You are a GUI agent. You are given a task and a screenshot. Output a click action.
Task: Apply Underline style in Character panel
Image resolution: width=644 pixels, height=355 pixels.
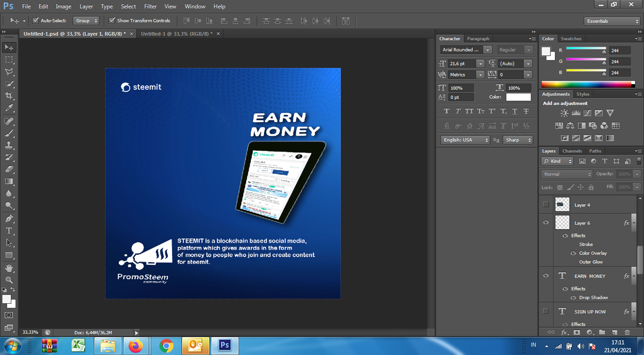pos(515,111)
